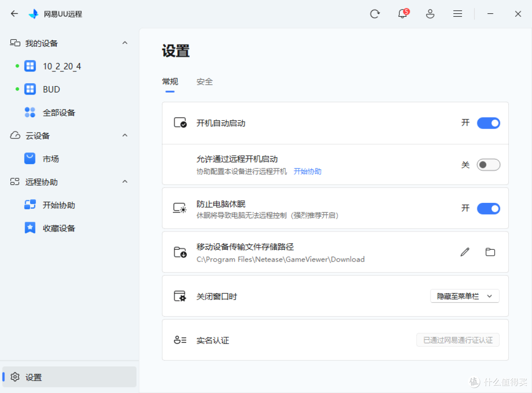Select the BUD Windows device icon
The width and height of the screenshot is (532, 393).
pyautogui.click(x=30, y=89)
